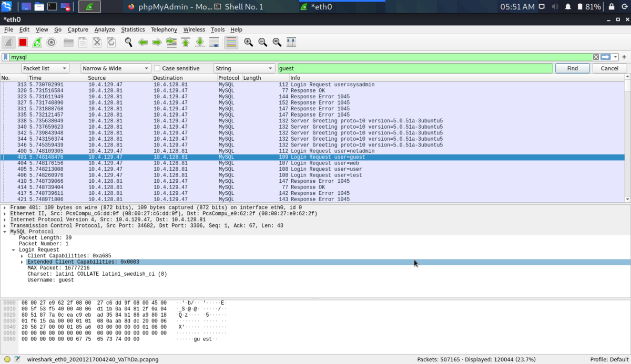Open the Wireless menu

point(194,30)
